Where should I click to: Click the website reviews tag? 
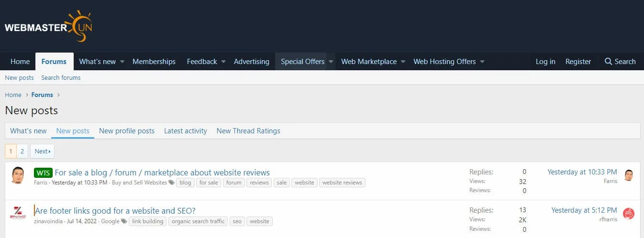click(342, 183)
